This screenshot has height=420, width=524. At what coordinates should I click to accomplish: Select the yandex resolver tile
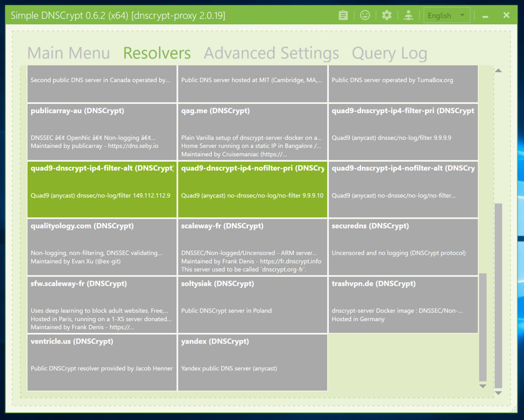pyautogui.click(x=252, y=363)
